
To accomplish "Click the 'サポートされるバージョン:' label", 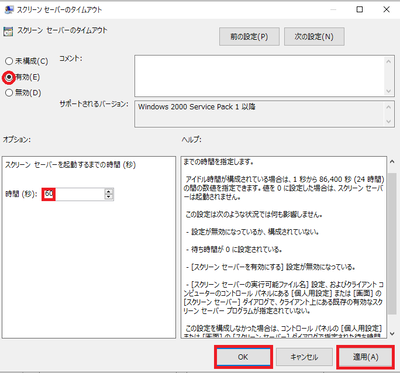I will [x=94, y=104].
